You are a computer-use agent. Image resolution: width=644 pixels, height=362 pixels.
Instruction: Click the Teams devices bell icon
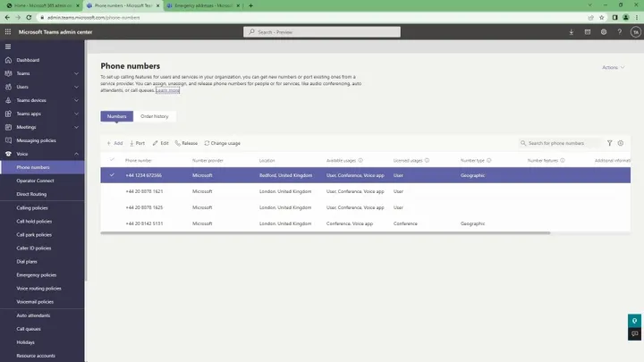tap(8, 100)
